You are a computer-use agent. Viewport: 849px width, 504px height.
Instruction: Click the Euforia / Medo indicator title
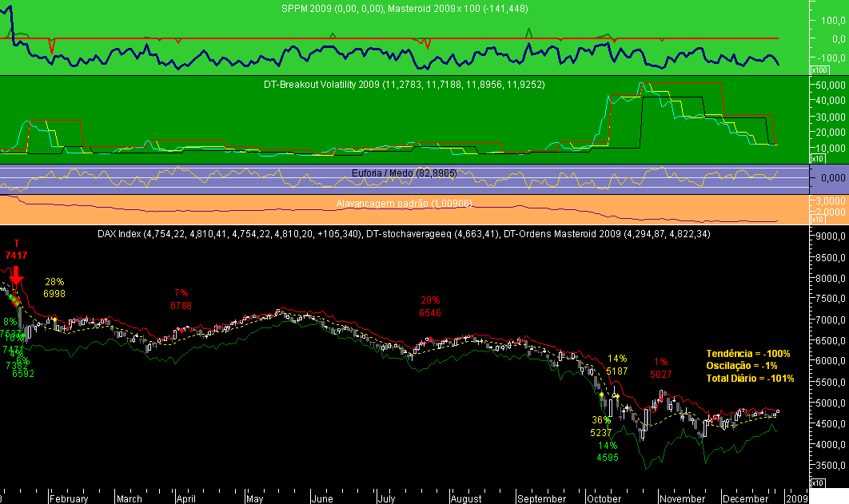click(x=405, y=173)
